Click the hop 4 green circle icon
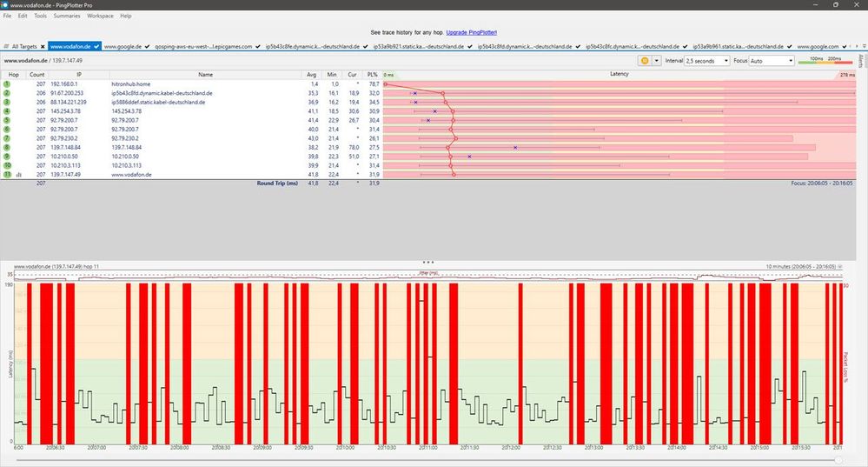Viewport: 868px width, 467px height. coord(6,111)
